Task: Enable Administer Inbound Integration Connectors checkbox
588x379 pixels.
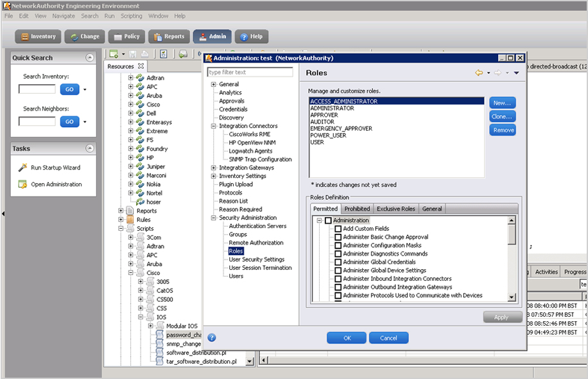Action: click(338, 279)
